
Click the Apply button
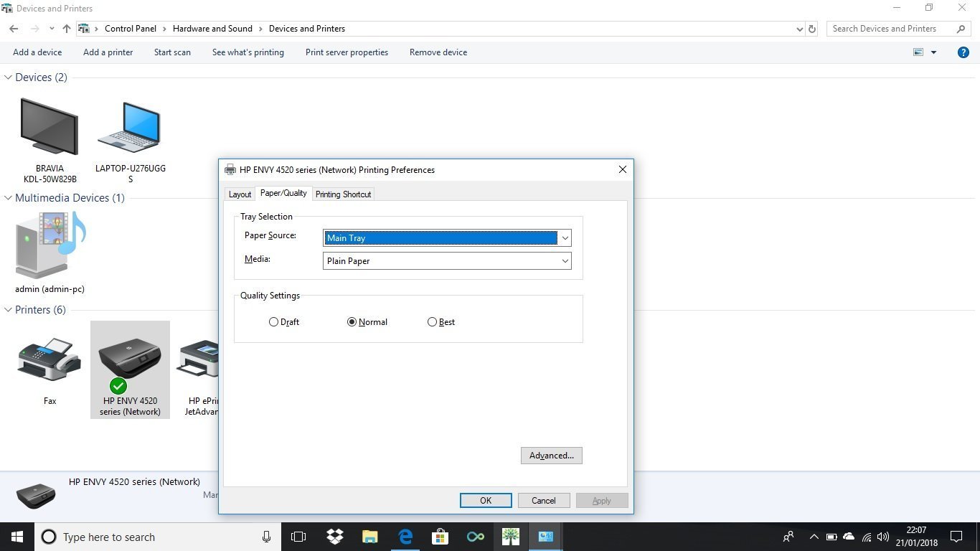pos(601,501)
